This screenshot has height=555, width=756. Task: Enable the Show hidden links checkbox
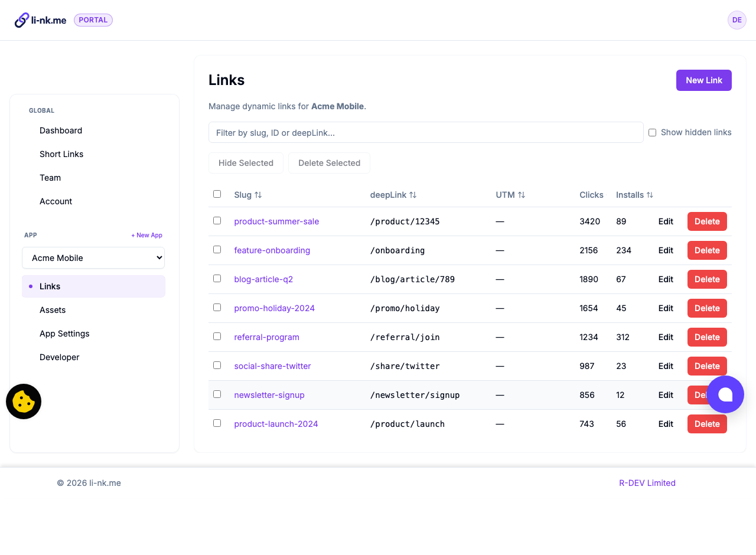coord(652,132)
